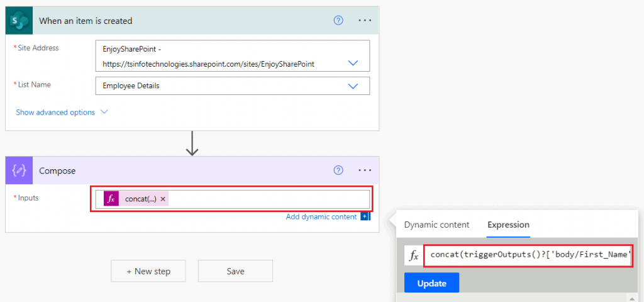
Task: Click the EnjoySharePoint site address text
Action: tap(209, 56)
